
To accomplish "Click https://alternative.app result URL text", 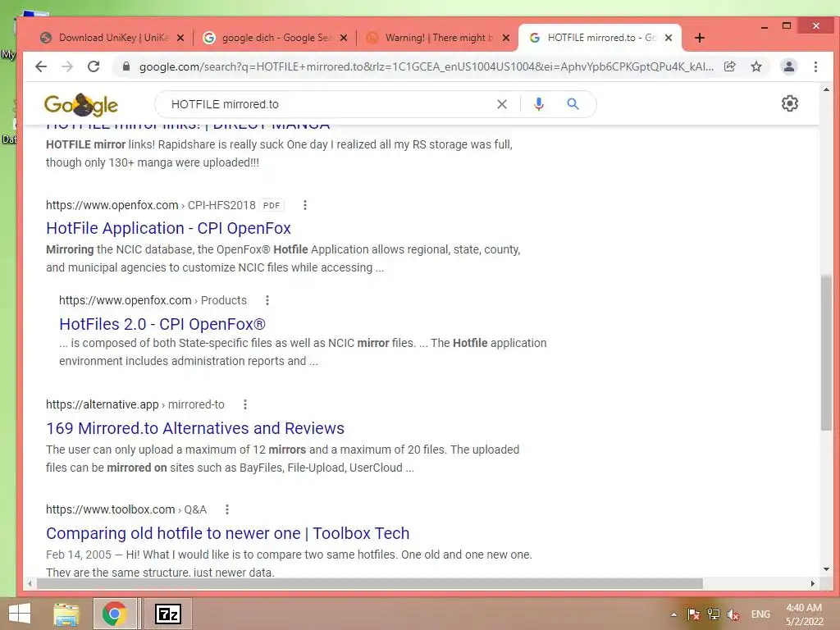I will click(103, 404).
